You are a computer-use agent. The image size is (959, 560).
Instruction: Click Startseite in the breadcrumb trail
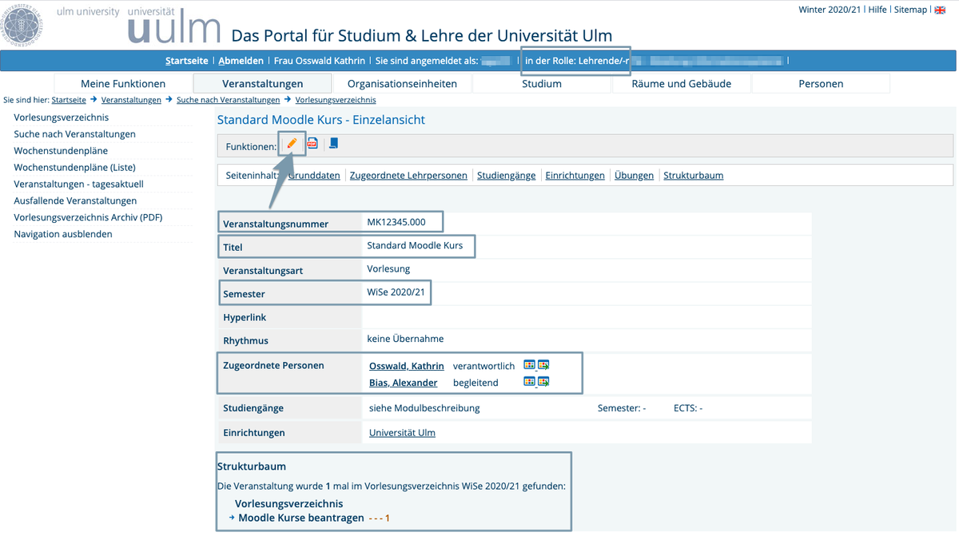pyautogui.click(x=69, y=100)
